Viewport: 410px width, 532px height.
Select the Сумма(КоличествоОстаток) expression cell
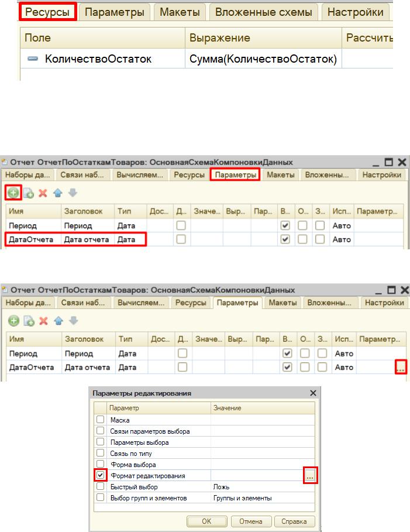pos(263,60)
